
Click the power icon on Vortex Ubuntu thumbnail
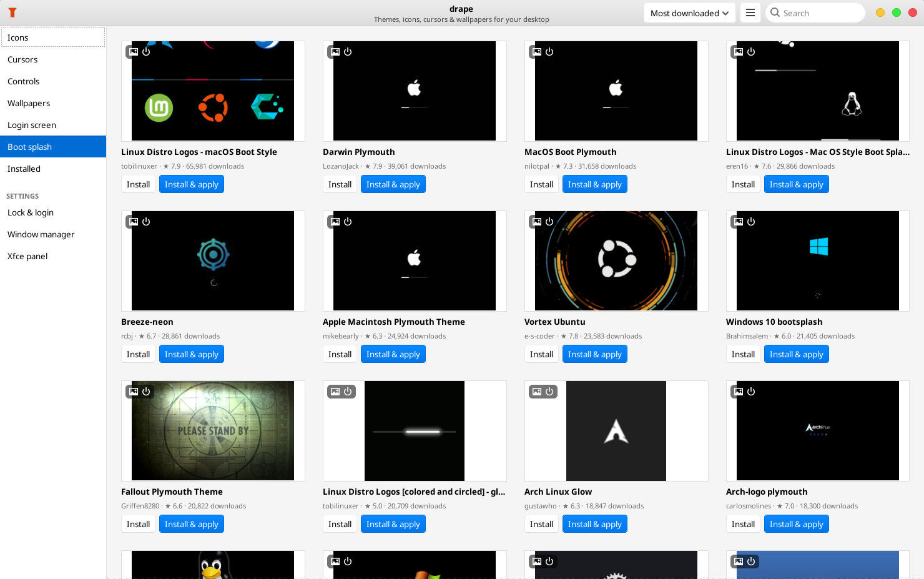tap(549, 222)
